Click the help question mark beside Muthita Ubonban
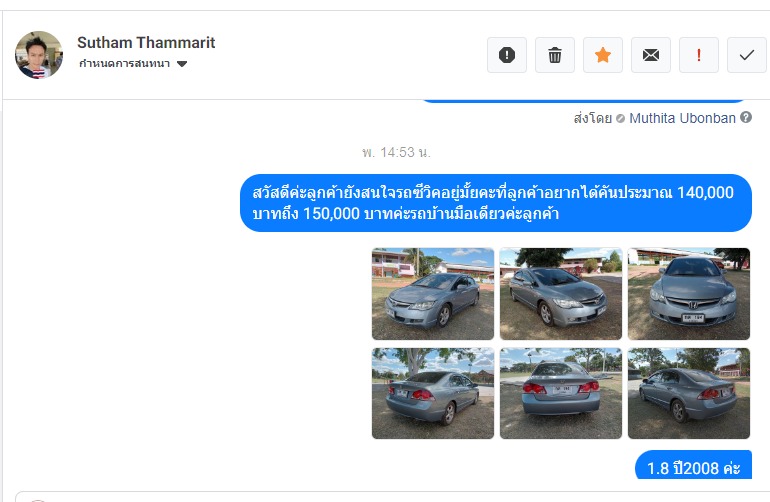This screenshot has height=502, width=770. point(746,117)
